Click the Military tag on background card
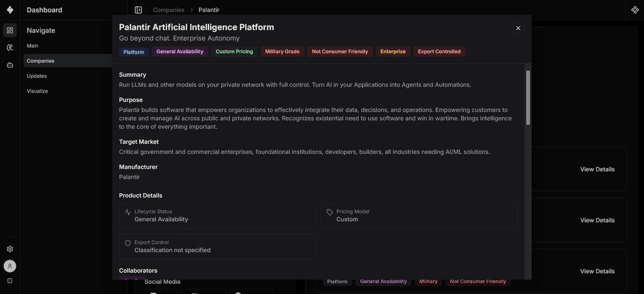Viewport: 644px width, 294px height. coord(428,281)
